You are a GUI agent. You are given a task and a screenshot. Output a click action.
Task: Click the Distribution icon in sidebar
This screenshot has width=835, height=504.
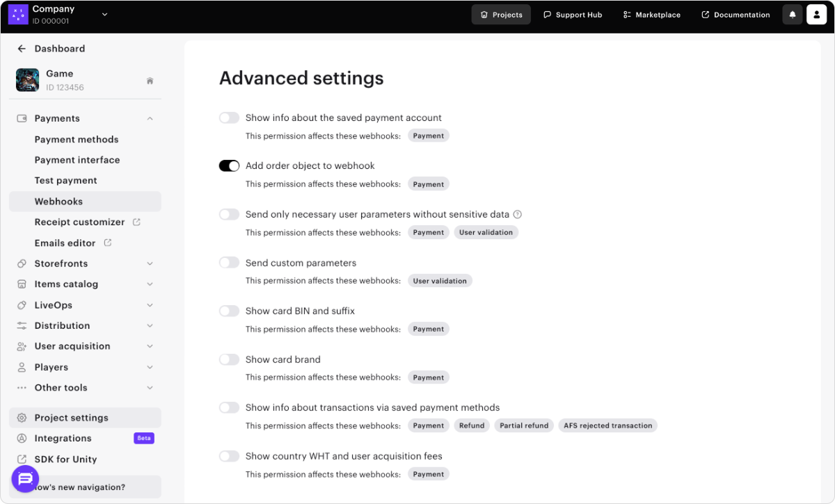pyautogui.click(x=22, y=325)
